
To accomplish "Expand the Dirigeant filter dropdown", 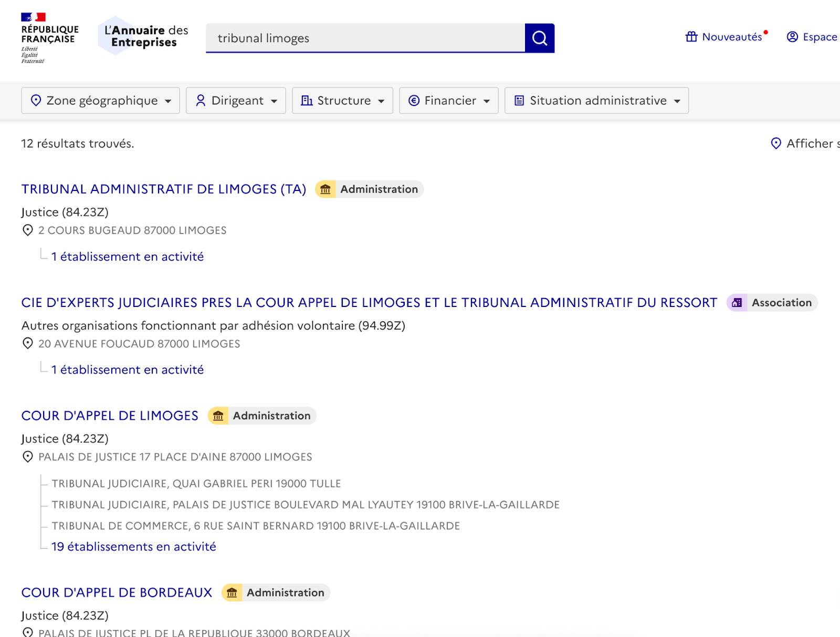I will [x=236, y=100].
